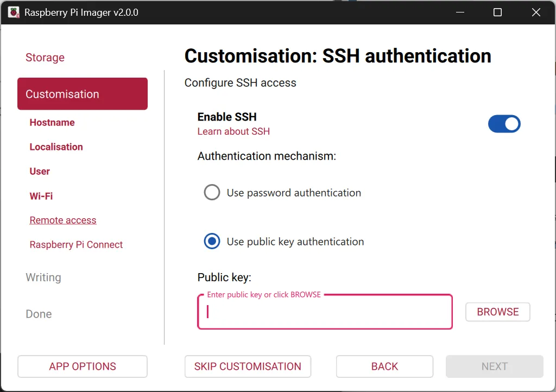Open the Wi-Fi configuration page
This screenshot has height=392, width=556.
41,196
